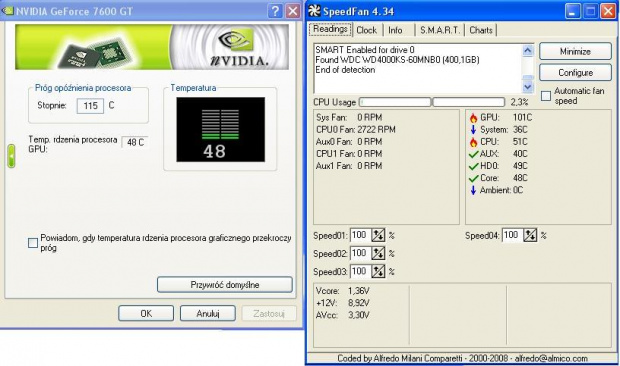Click the 'AVcc: 3,30V' voltage reading

pos(342,315)
